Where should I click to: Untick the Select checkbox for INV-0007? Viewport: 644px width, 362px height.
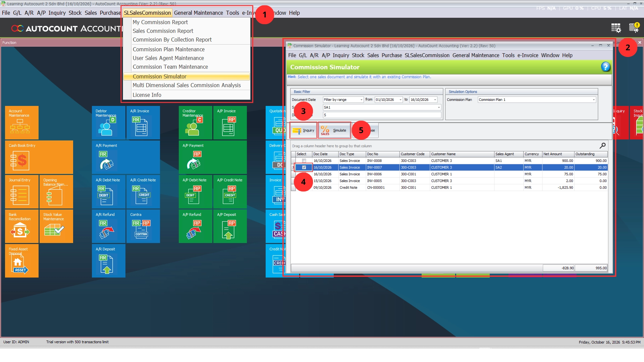pos(304,167)
